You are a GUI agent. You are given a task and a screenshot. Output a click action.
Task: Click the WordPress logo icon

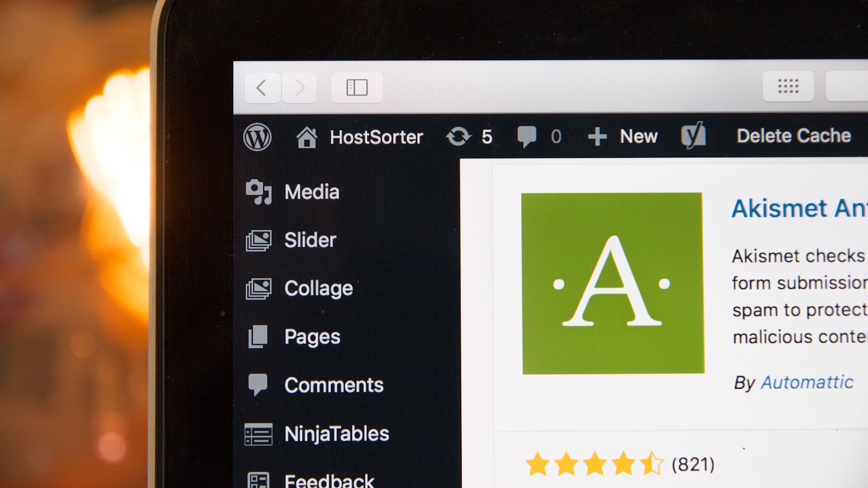(257, 137)
